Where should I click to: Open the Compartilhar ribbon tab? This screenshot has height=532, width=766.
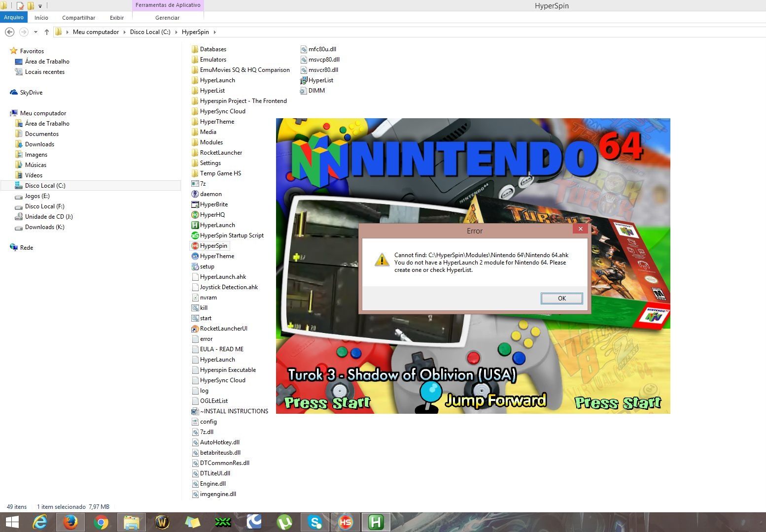(78, 18)
